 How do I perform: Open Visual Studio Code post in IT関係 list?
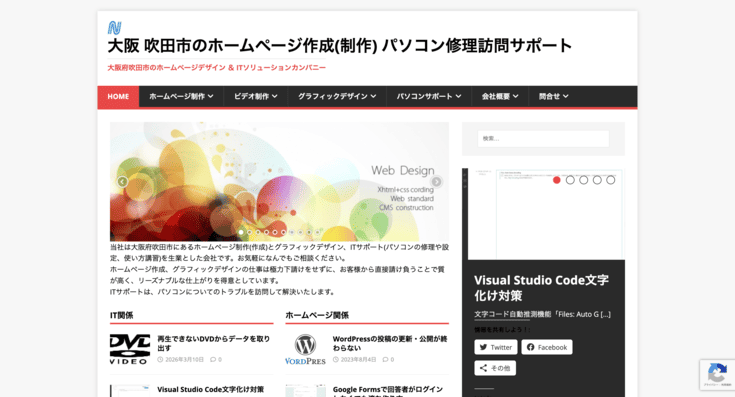coord(210,390)
